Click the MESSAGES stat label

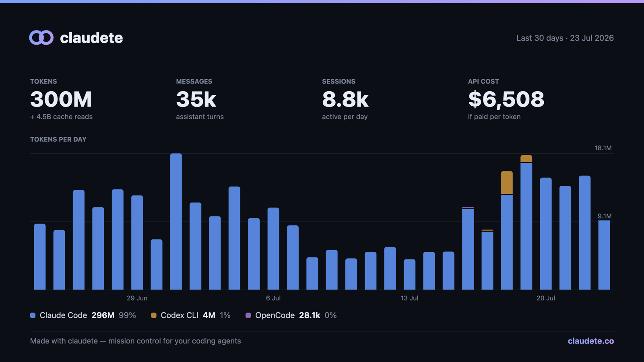point(194,81)
